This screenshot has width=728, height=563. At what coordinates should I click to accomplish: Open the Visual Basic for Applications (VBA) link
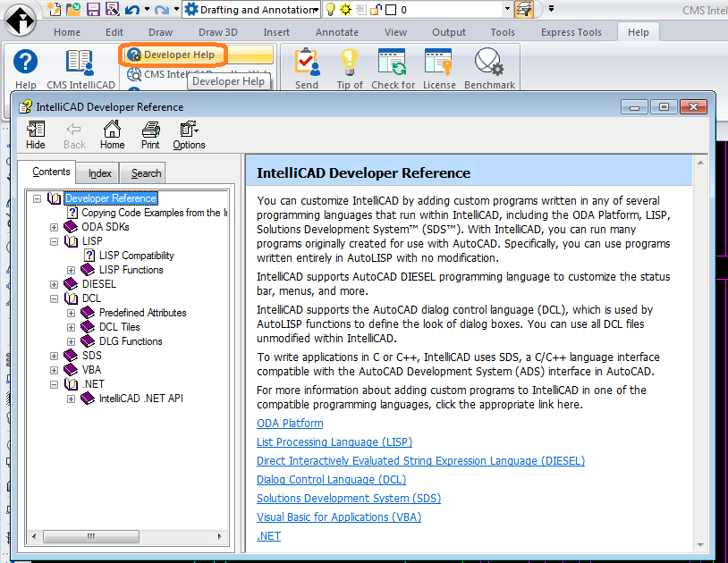339,517
